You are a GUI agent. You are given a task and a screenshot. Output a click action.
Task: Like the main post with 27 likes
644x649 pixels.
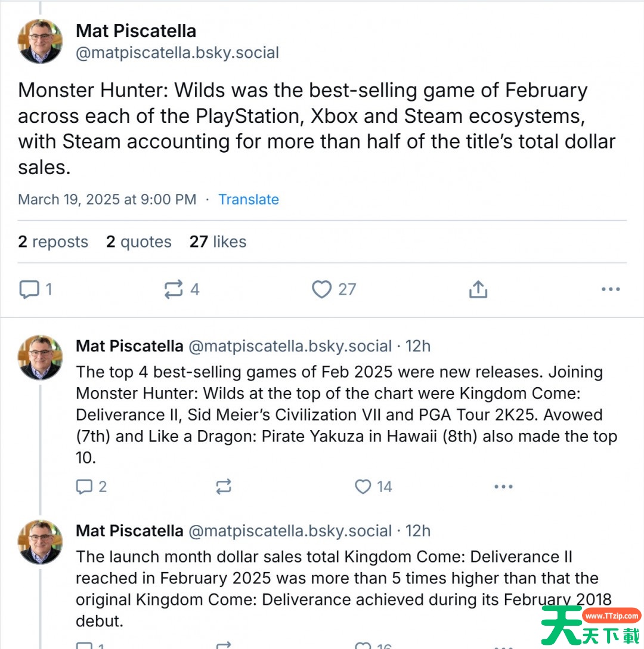click(322, 290)
